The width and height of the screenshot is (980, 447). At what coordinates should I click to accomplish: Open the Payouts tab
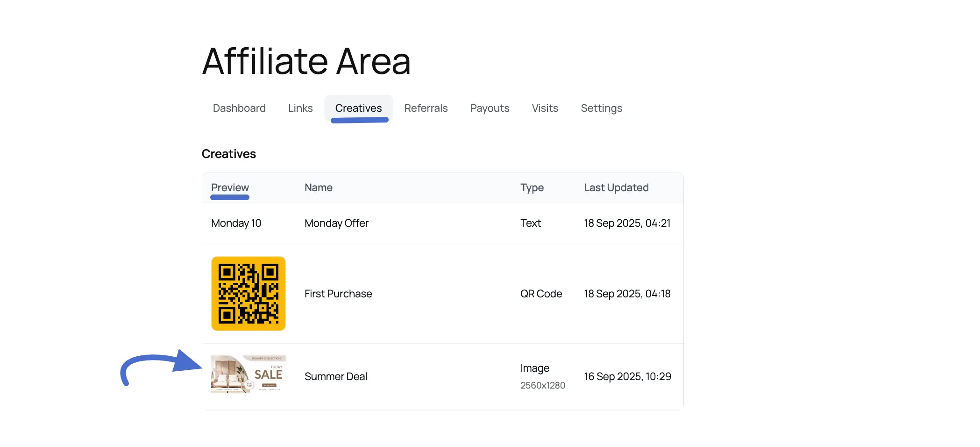coord(490,108)
